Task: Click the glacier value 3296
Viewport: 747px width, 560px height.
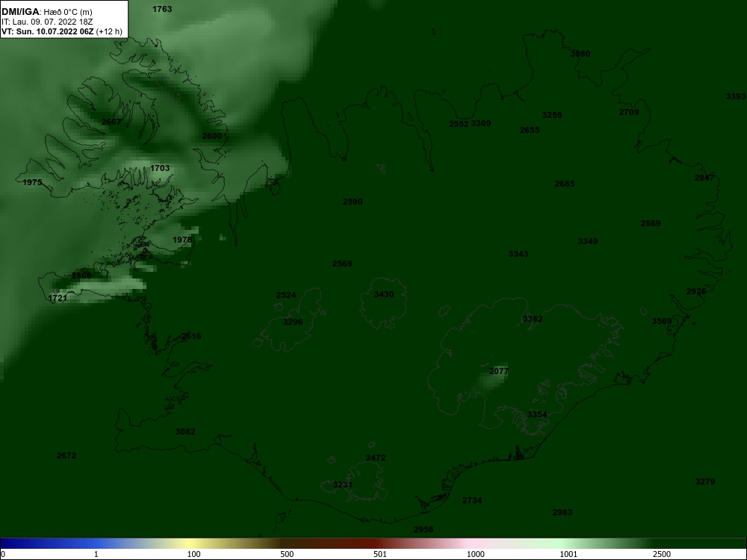Action: pyautogui.click(x=293, y=322)
